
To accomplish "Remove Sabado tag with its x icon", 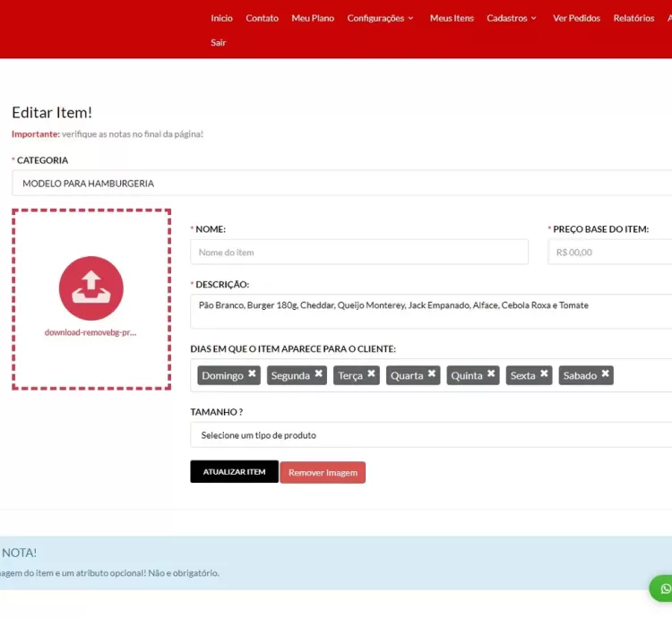I will [x=606, y=374].
